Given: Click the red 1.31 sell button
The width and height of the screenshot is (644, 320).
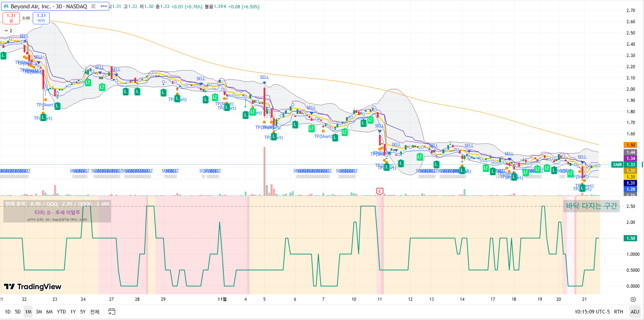Looking at the screenshot, I should (11, 18).
